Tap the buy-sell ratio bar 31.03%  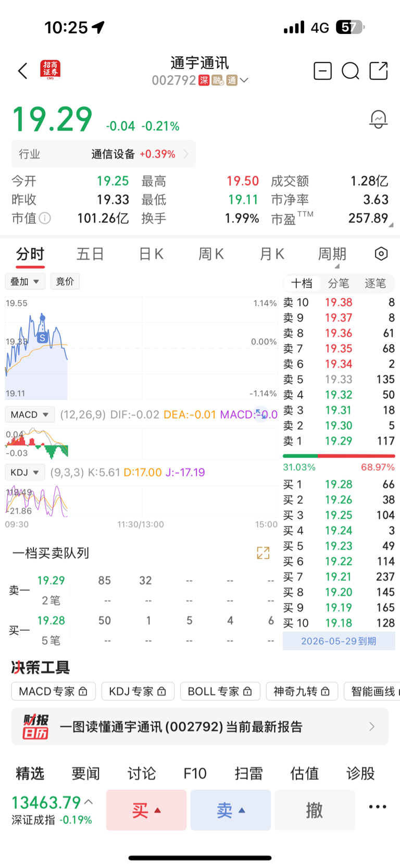tap(339, 456)
